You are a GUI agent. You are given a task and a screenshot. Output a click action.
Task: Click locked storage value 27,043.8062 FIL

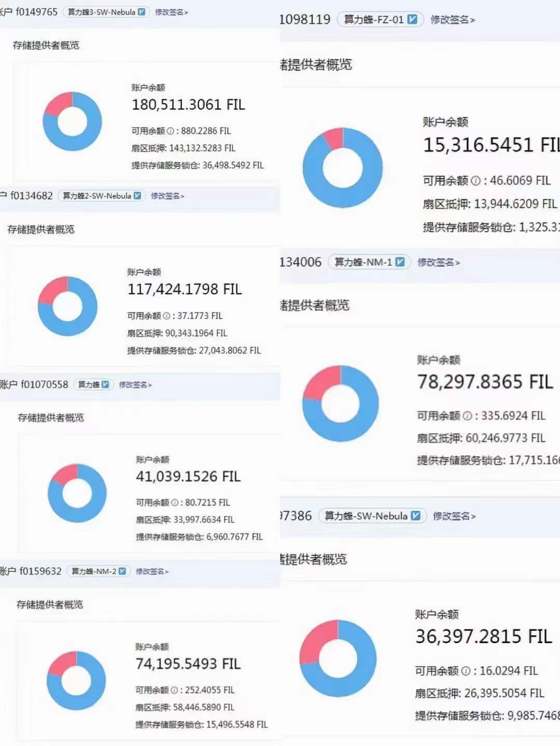tap(230, 351)
